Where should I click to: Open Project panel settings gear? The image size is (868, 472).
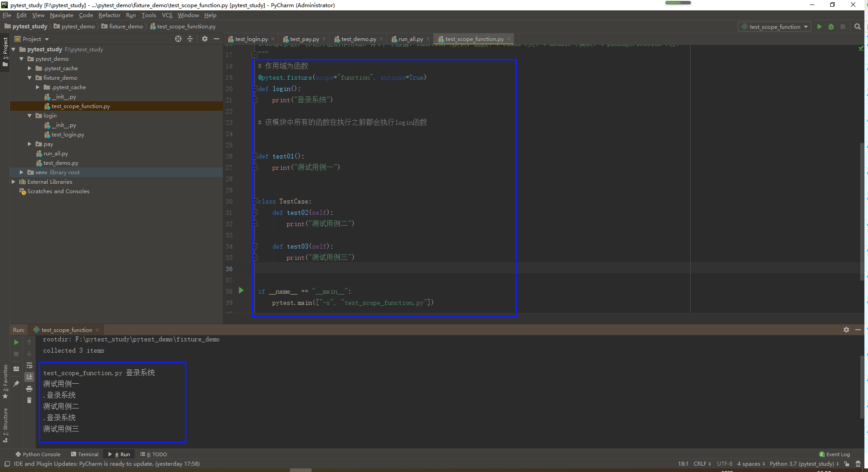click(x=205, y=39)
